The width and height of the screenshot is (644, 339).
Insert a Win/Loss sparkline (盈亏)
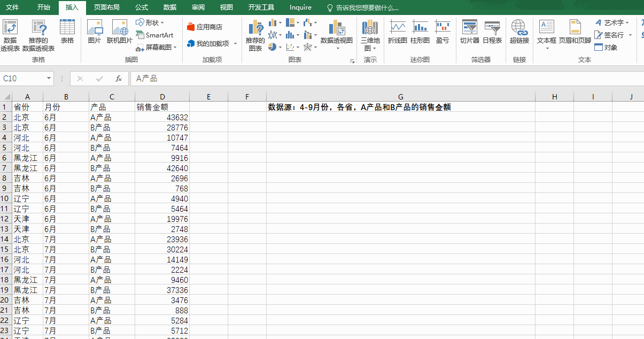[443, 32]
